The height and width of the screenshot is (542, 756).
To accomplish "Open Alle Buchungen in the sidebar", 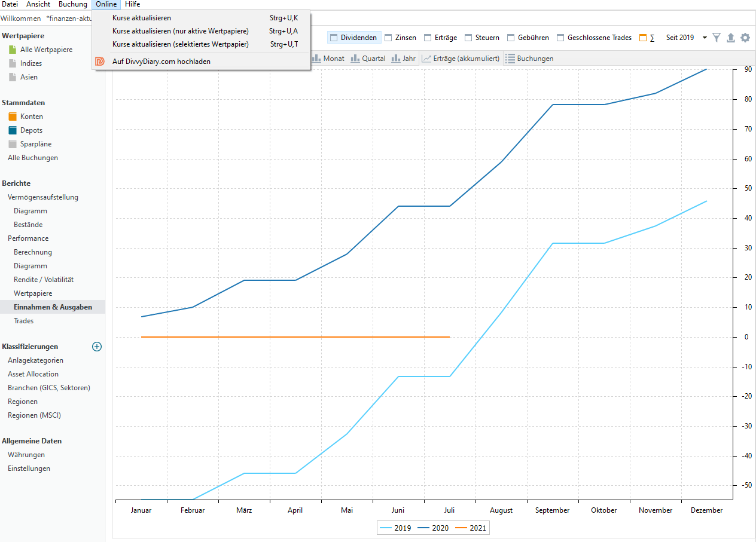I will [x=33, y=158].
